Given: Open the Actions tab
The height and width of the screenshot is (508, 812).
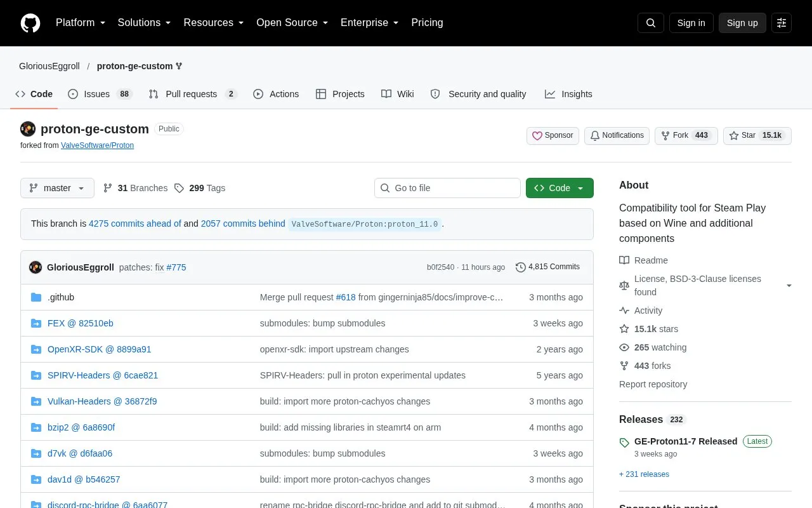Looking at the screenshot, I should click(276, 94).
